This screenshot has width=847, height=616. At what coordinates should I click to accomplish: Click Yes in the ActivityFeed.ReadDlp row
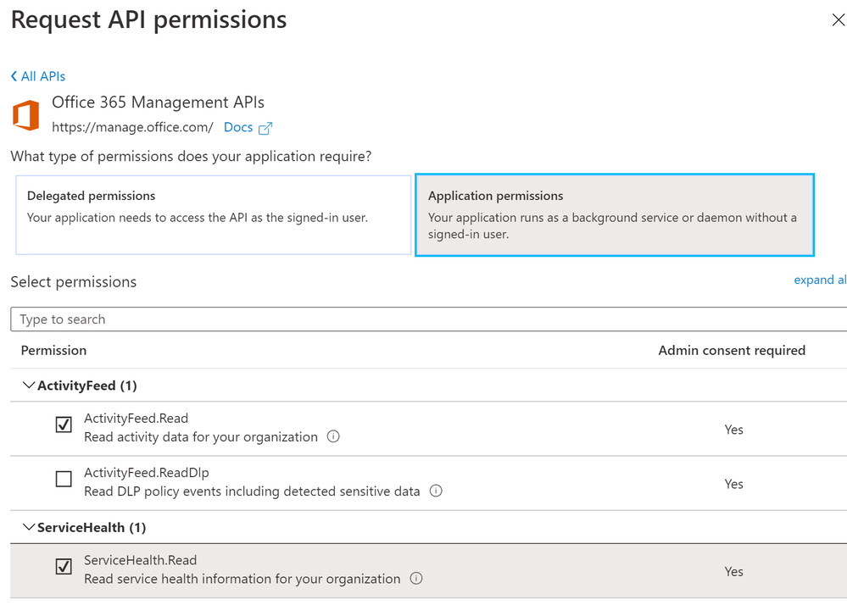click(x=733, y=485)
